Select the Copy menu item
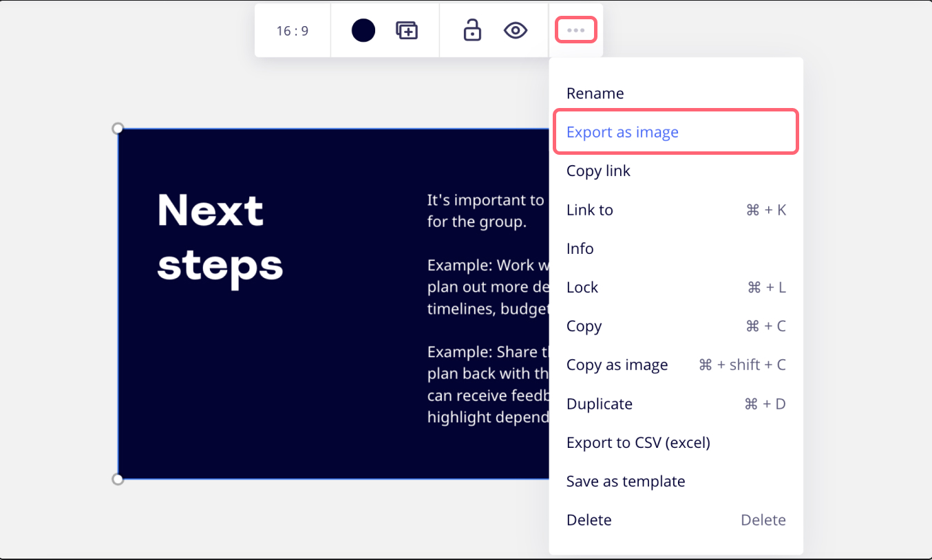Image resolution: width=932 pixels, height=560 pixels. point(584,326)
